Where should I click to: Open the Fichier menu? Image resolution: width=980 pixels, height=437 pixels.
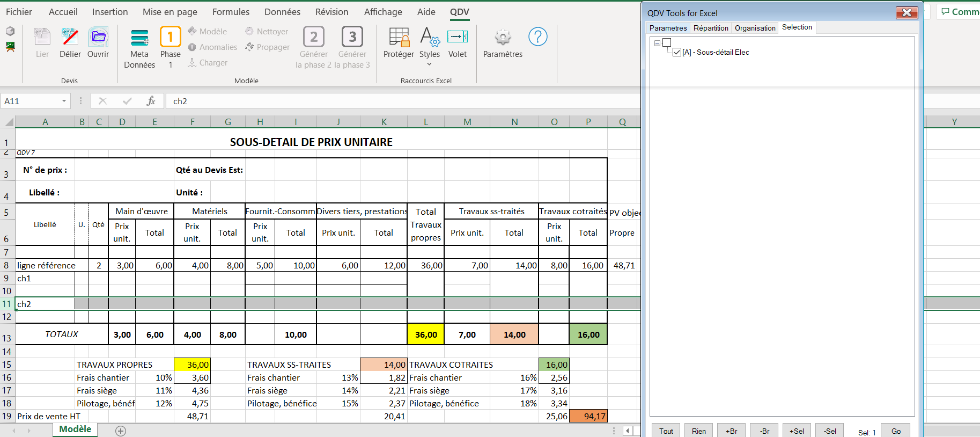click(x=19, y=12)
